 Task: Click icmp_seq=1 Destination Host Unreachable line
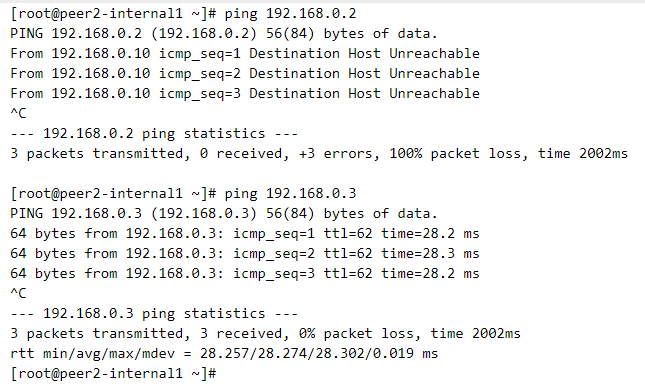(245, 53)
